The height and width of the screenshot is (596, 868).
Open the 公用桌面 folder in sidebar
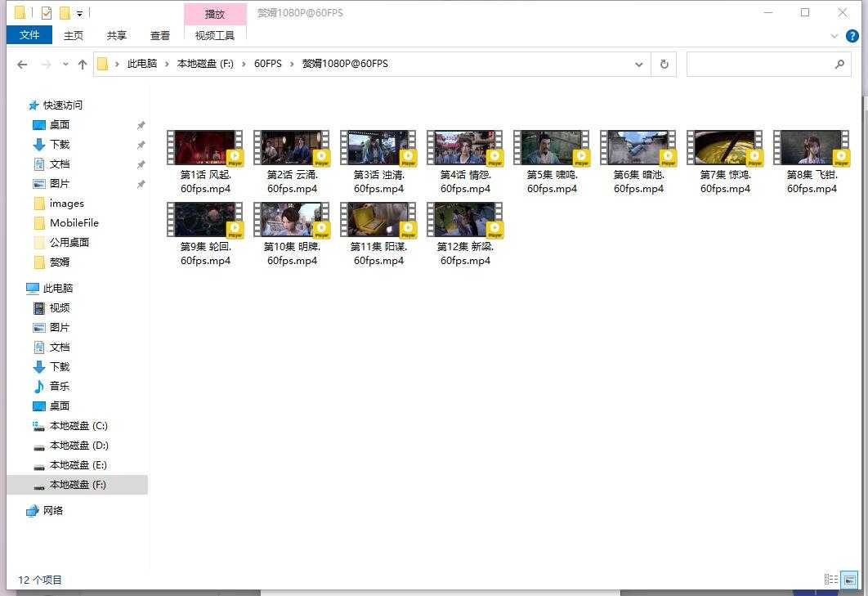coord(69,243)
